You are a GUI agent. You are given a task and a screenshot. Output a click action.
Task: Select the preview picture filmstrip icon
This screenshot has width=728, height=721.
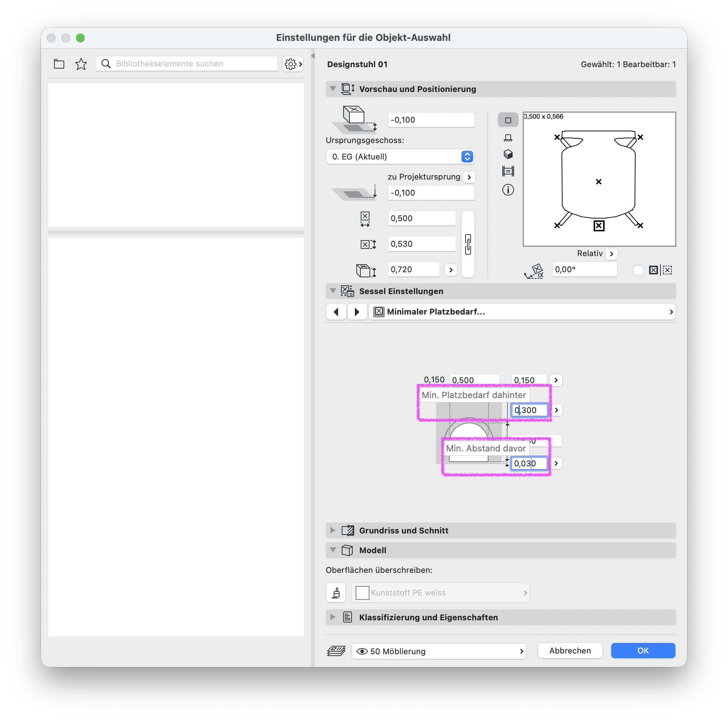click(x=508, y=171)
